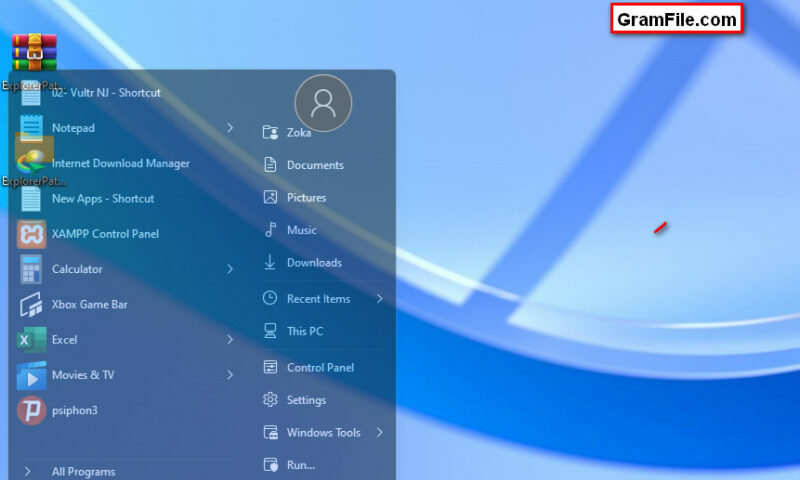Click the Notepad app icon
This screenshot has width=800, height=480.
point(31,128)
